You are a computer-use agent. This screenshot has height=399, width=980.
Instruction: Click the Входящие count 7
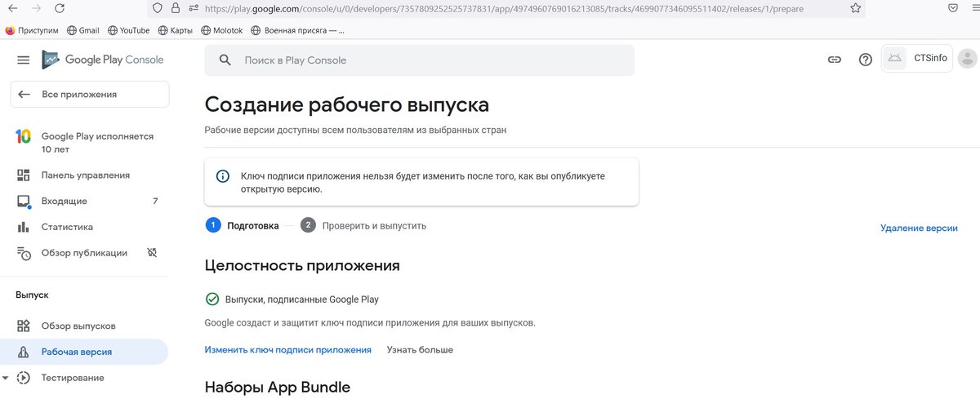point(155,201)
